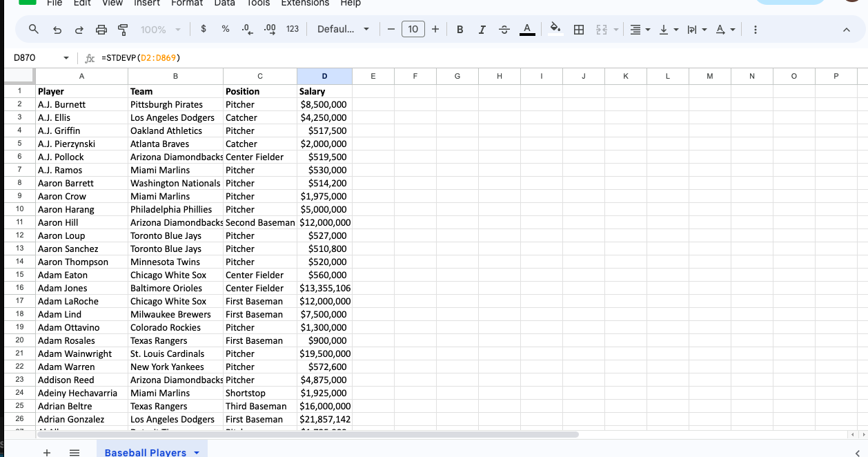Open the text color picker
This screenshot has width=868, height=457.
pos(527,29)
